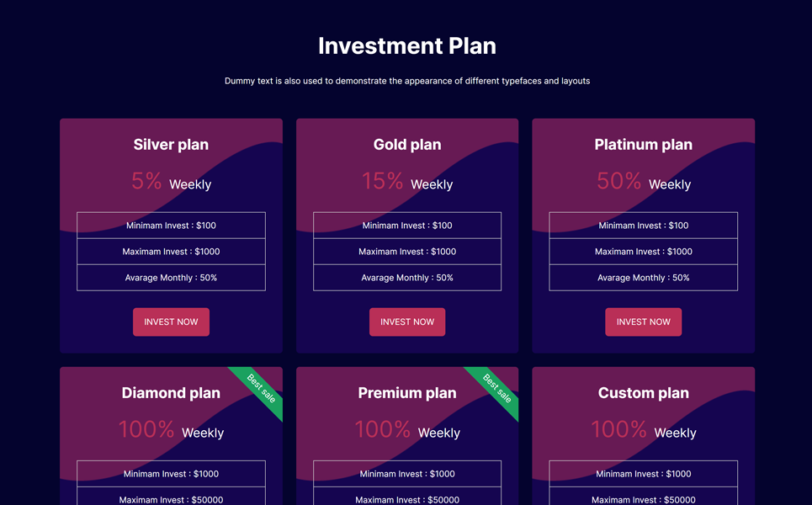Click the 50% Weekly rate in Platinum plan
This screenshot has height=505, width=812.
coord(643,182)
